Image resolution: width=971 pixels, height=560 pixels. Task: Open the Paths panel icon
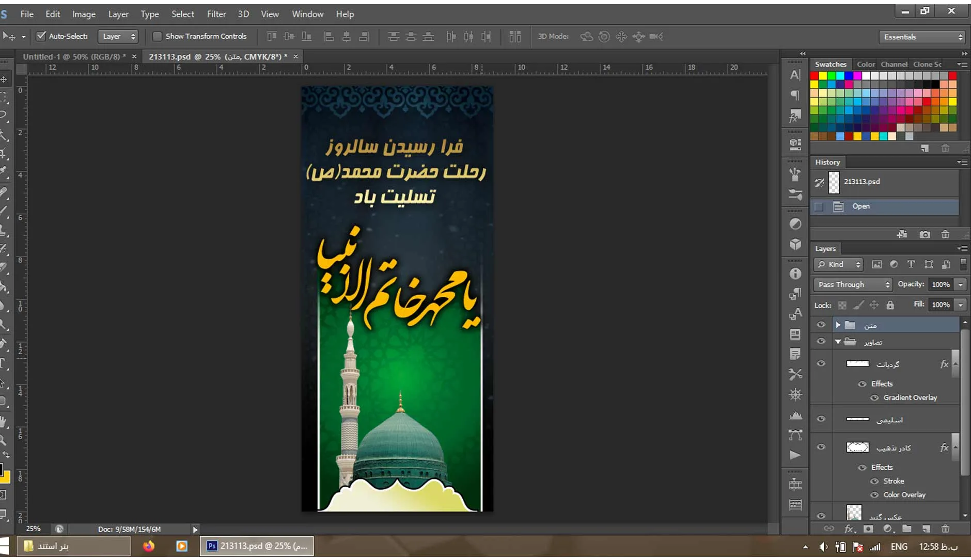(795, 435)
